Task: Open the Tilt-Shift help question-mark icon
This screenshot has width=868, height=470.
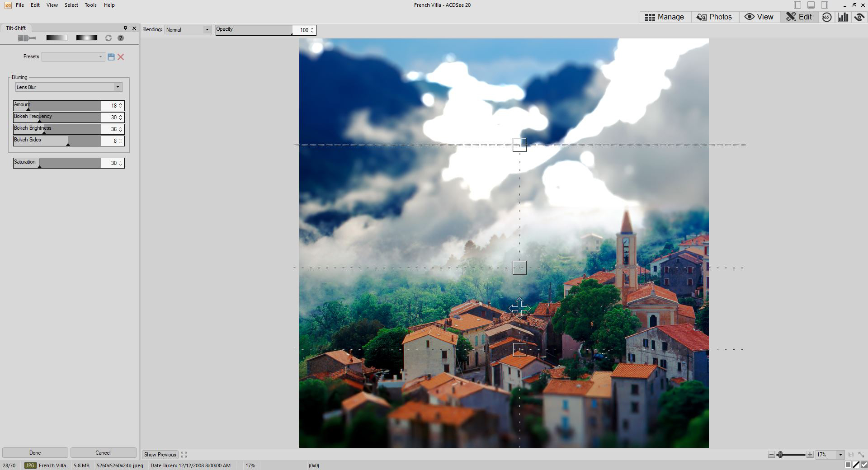Action: [x=121, y=38]
